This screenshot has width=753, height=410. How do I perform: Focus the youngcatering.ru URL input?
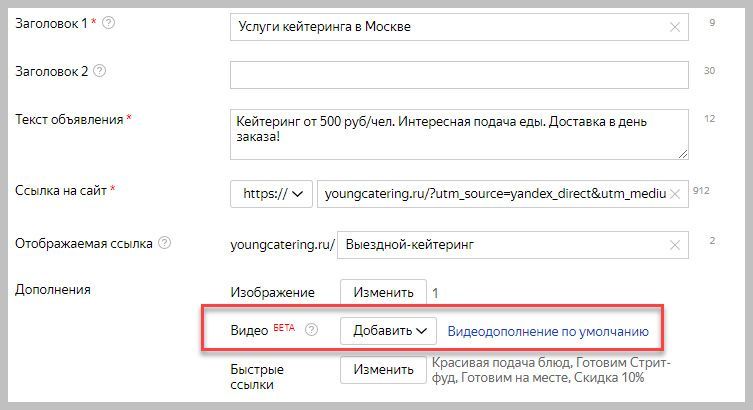tap(495, 194)
